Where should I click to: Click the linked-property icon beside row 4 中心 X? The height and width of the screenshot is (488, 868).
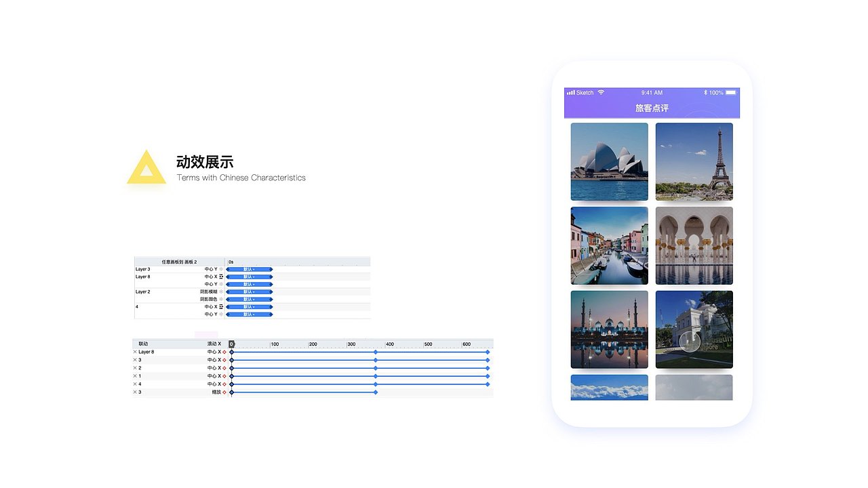click(x=221, y=307)
